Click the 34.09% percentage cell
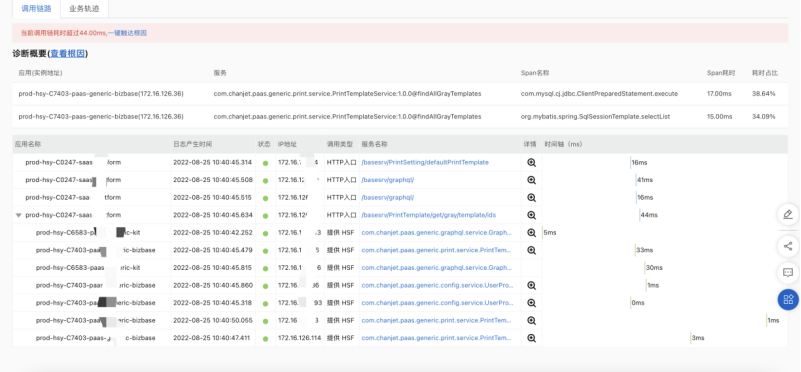801x372 pixels. tap(764, 117)
